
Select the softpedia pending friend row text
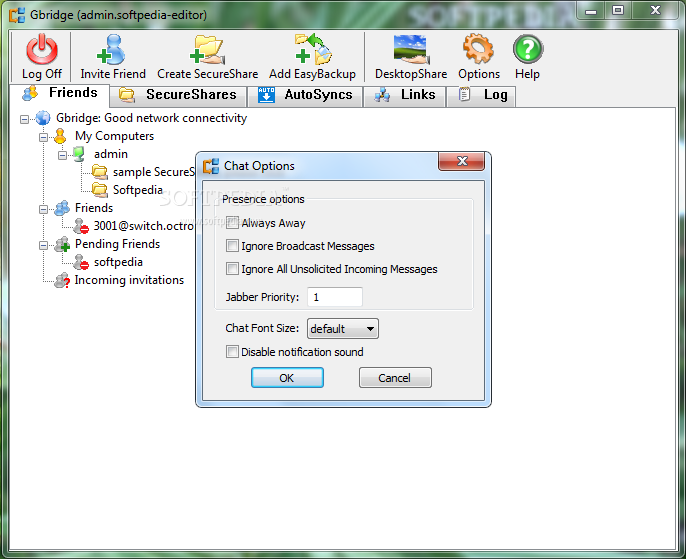(118, 262)
